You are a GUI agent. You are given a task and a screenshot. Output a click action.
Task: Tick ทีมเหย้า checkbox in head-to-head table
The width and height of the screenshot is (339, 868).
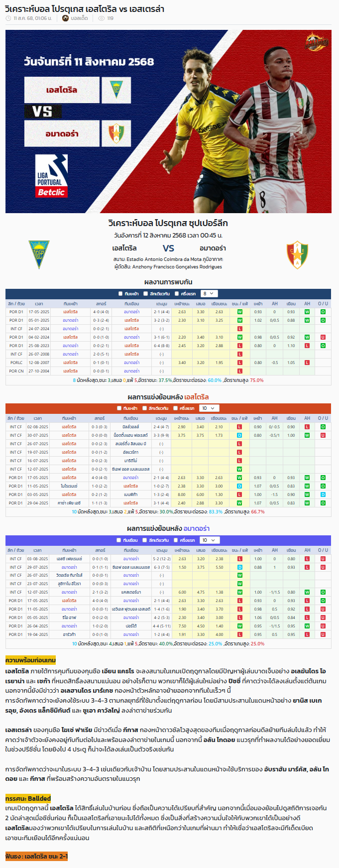pyautogui.click(x=120, y=294)
